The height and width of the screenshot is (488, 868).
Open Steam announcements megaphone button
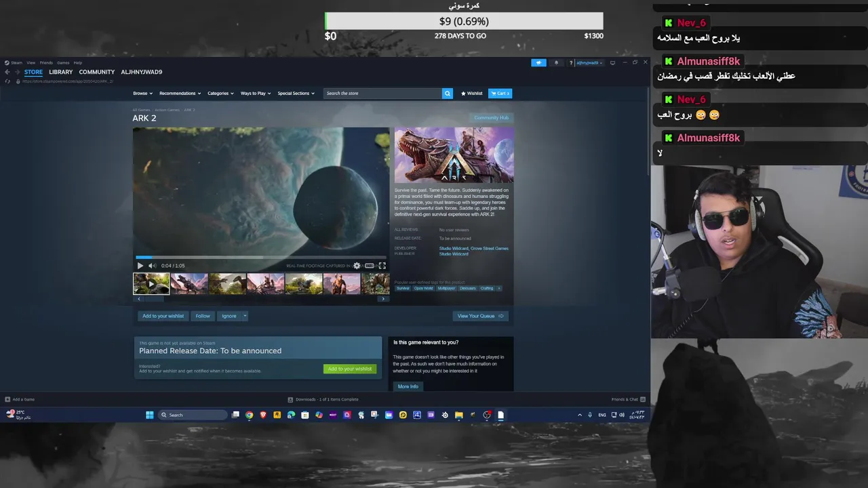point(538,63)
